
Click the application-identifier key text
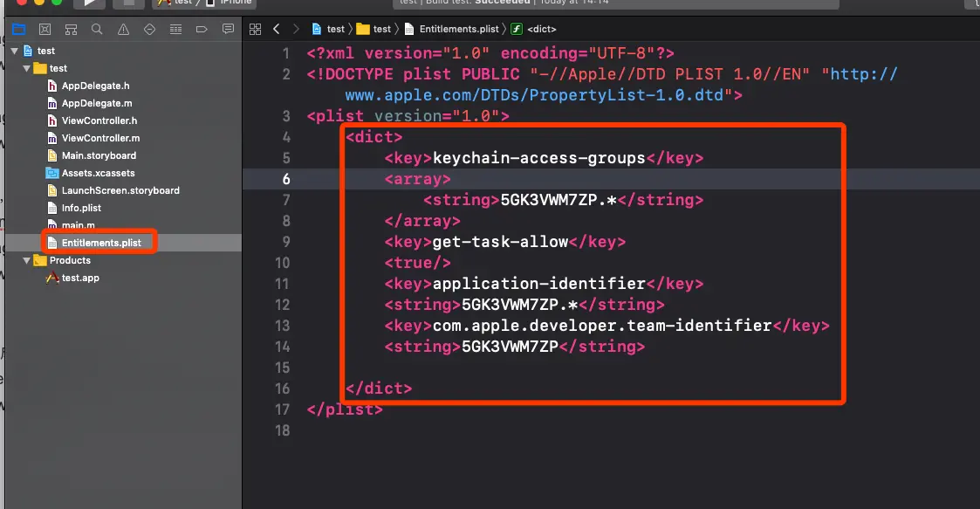(x=538, y=284)
